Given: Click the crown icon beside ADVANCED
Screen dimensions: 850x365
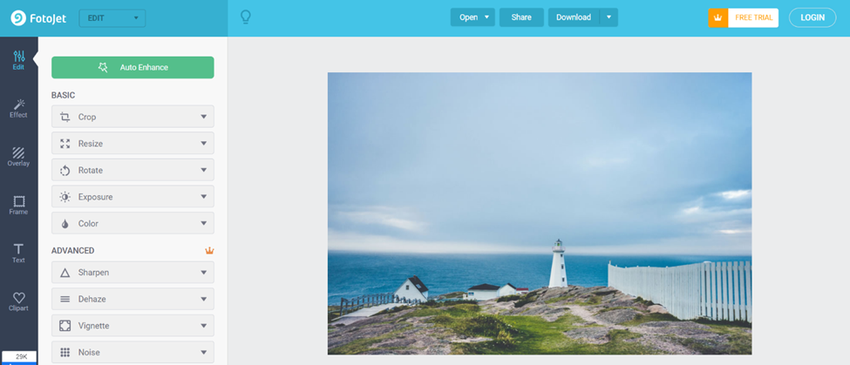Looking at the screenshot, I should click(x=209, y=251).
